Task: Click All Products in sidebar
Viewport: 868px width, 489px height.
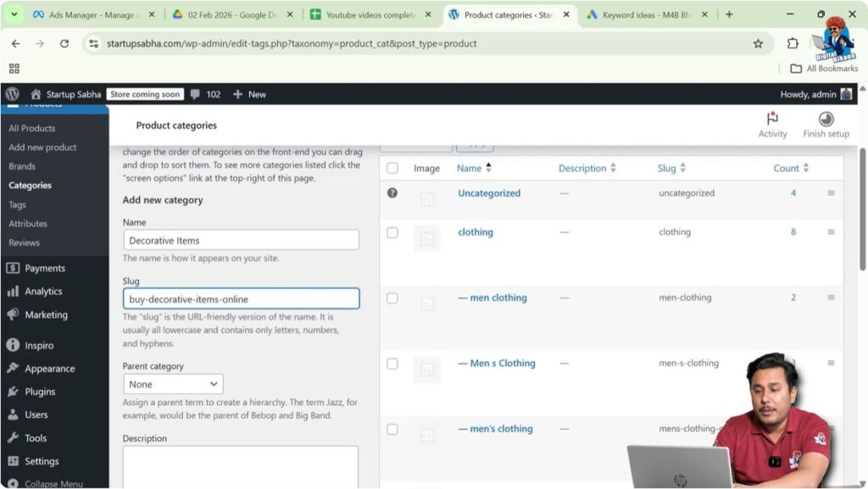Action: click(x=31, y=128)
